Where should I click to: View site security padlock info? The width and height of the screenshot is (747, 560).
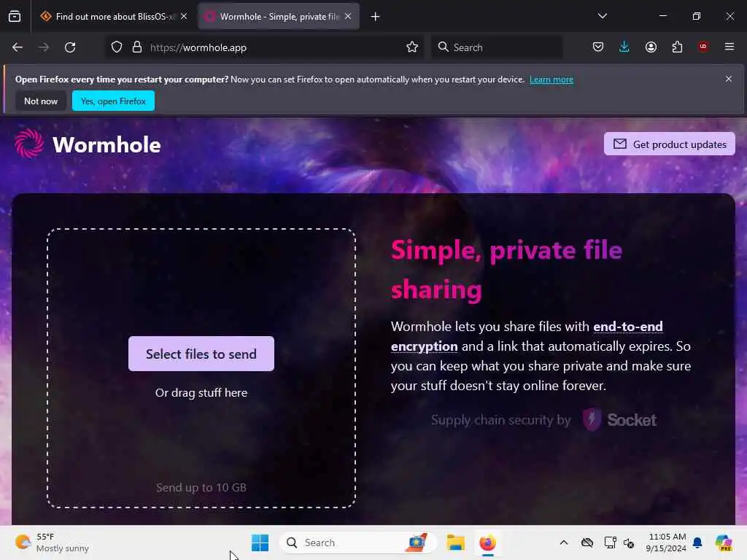click(137, 47)
